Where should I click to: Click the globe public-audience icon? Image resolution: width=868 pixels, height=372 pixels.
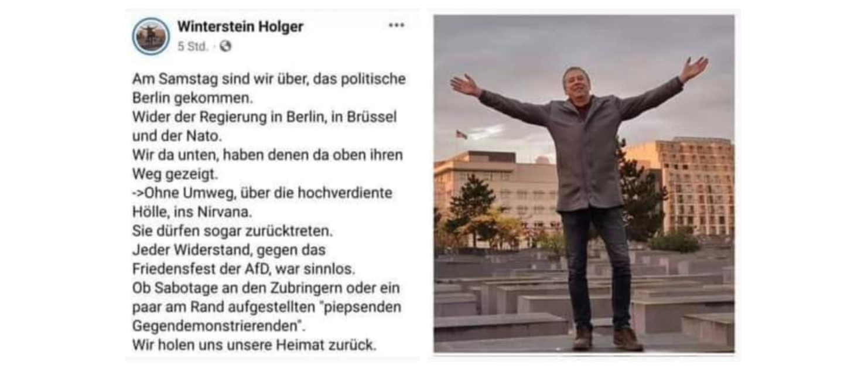(225, 46)
